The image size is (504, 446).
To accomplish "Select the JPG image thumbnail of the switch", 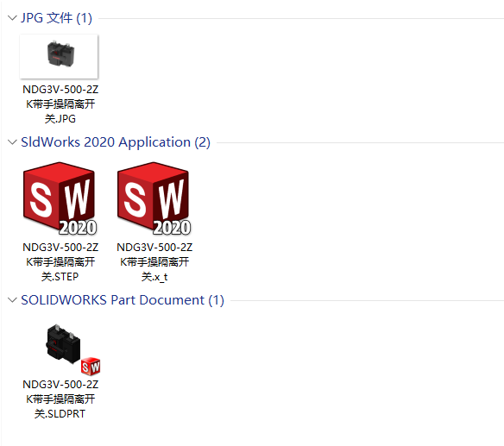I will click(x=60, y=56).
